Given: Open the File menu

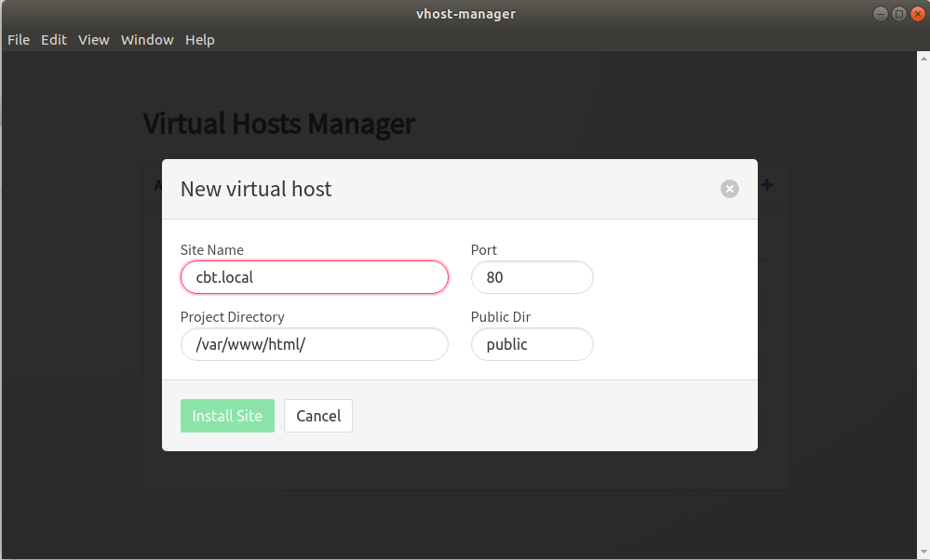Looking at the screenshot, I should [19, 40].
